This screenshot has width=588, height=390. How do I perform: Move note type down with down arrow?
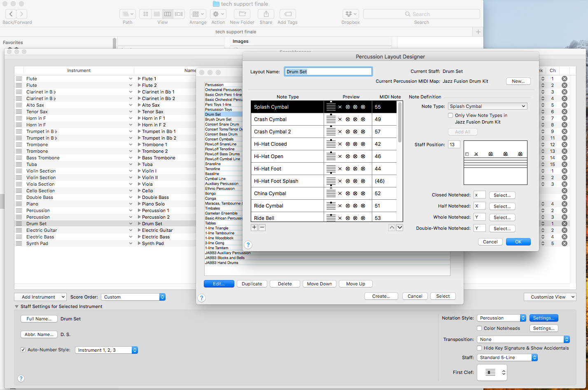tap(399, 228)
